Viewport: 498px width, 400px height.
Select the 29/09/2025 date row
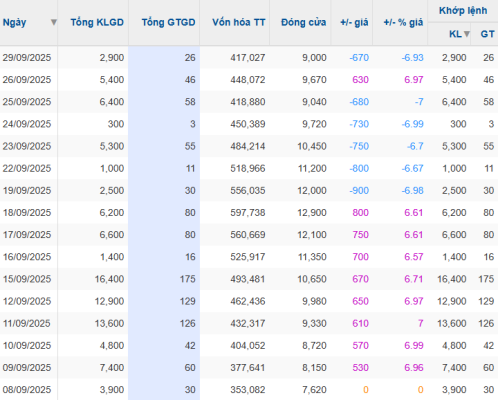[249, 57]
